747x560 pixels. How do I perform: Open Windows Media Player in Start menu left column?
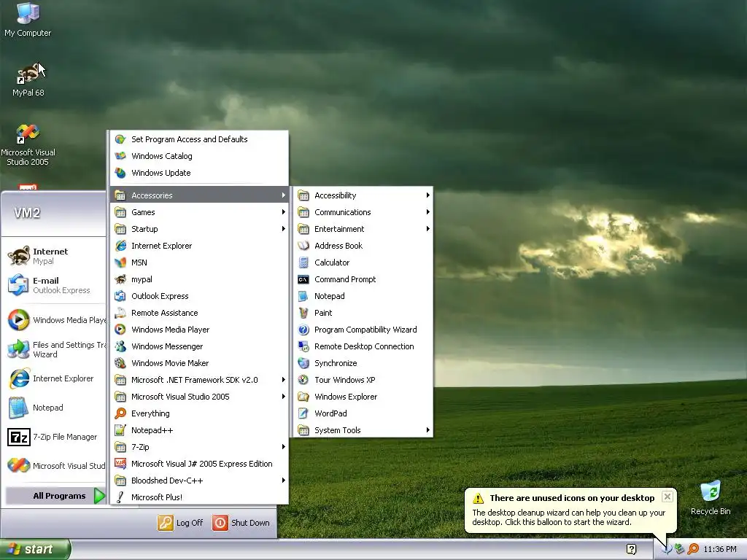coord(53,320)
